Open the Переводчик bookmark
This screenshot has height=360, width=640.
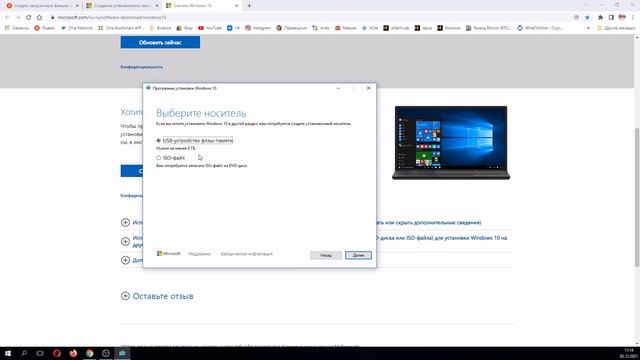click(x=291, y=28)
